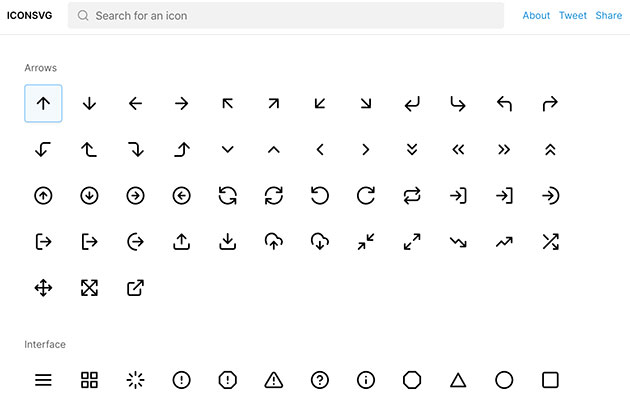This screenshot has width=630, height=403.
Task: Pick the repeat arrows icon
Action: coord(412,196)
